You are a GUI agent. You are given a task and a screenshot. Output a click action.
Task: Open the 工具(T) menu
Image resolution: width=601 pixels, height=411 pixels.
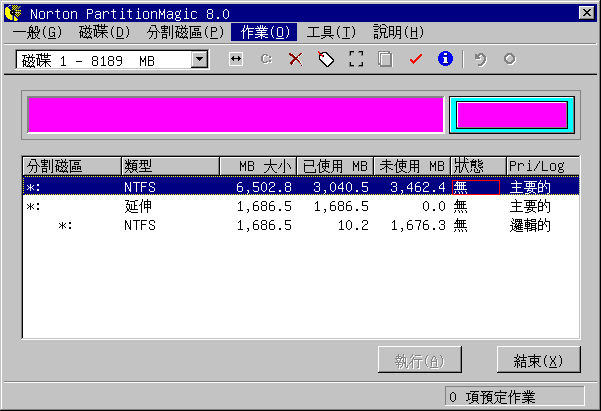(x=331, y=32)
